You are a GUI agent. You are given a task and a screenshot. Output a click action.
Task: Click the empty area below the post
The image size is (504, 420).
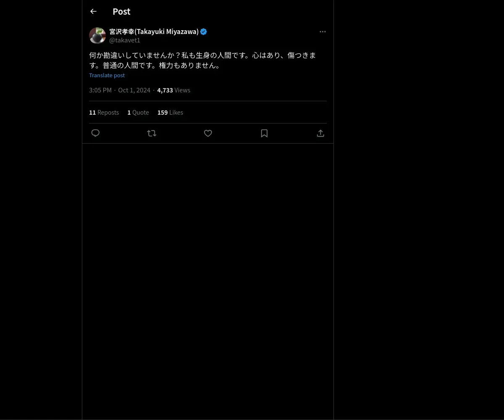coord(208,281)
